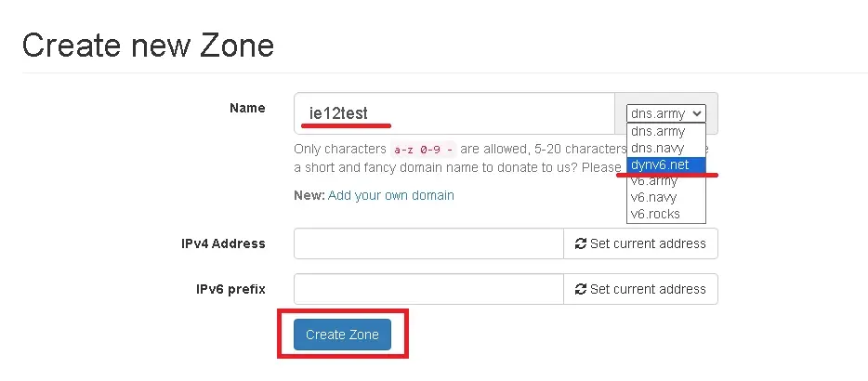Select the highlighted dynv6.net option

(x=660, y=164)
